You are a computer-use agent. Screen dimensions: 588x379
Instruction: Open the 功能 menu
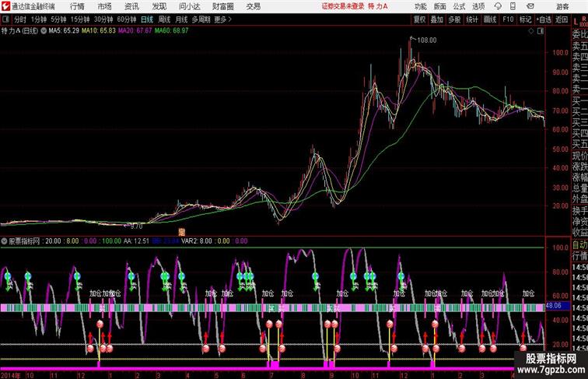(420, 6)
